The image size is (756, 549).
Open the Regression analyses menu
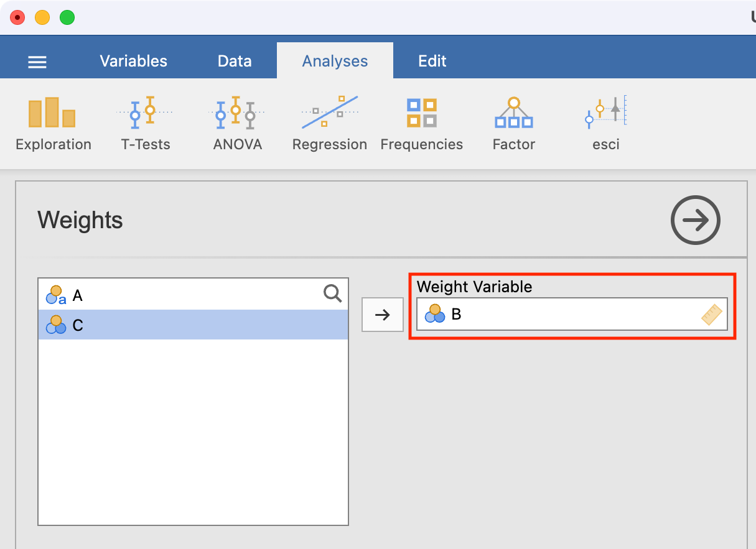[x=329, y=124]
